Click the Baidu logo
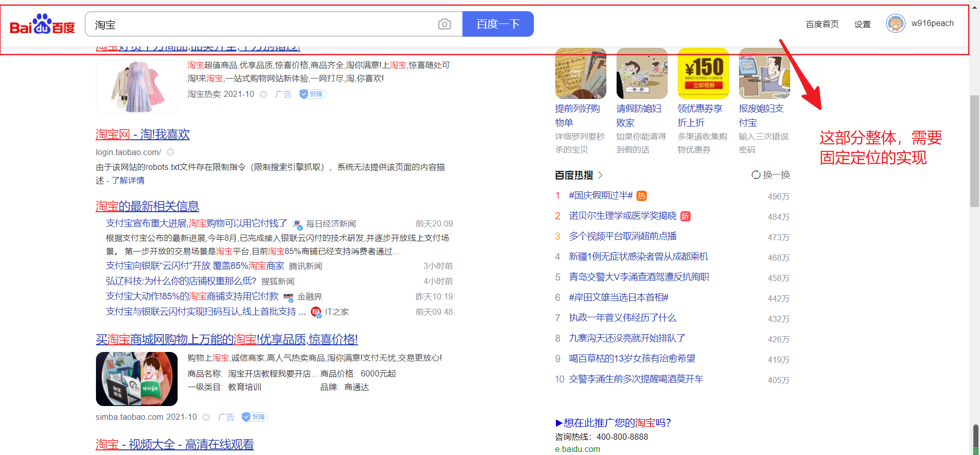Image resolution: width=980 pixels, height=455 pixels. click(42, 24)
